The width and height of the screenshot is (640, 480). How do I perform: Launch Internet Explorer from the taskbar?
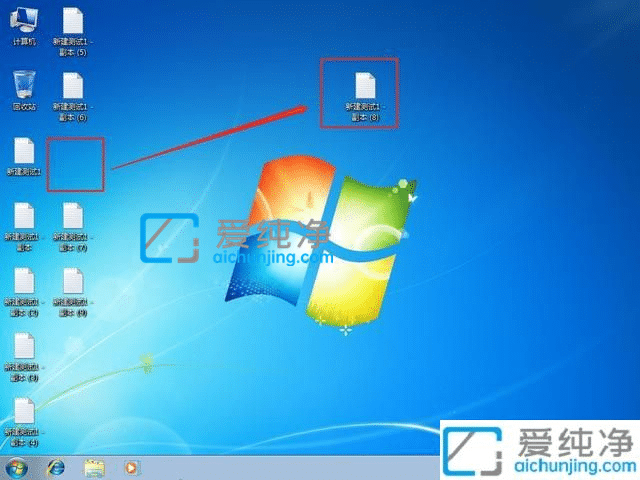coord(56,468)
